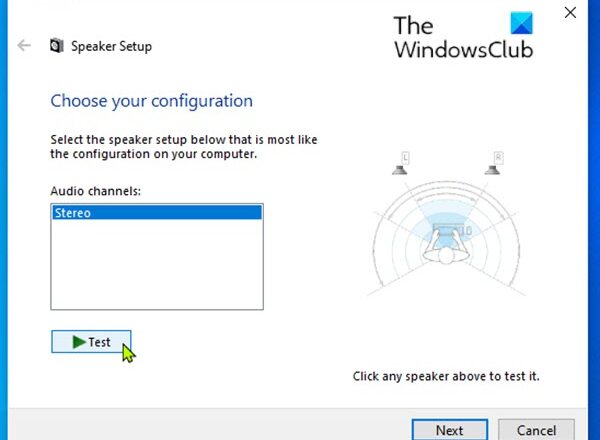Click the green play triangle on Test
The height and width of the screenshot is (440, 600).
pos(78,342)
